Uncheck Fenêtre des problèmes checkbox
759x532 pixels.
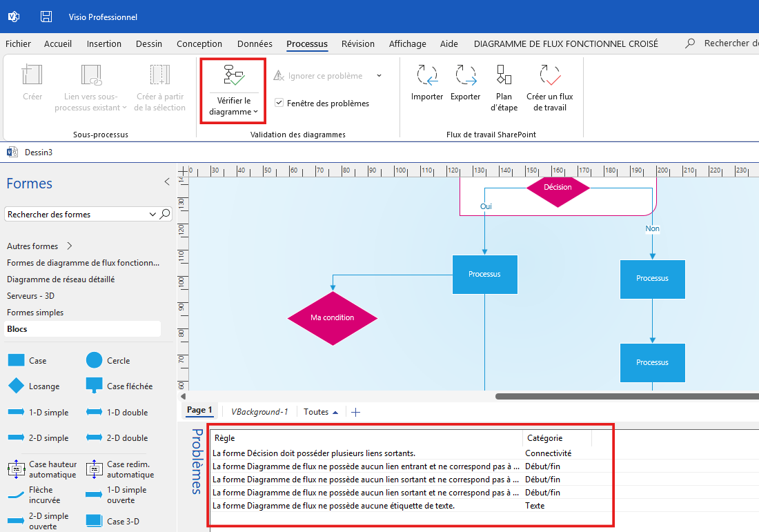pyautogui.click(x=279, y=103)
